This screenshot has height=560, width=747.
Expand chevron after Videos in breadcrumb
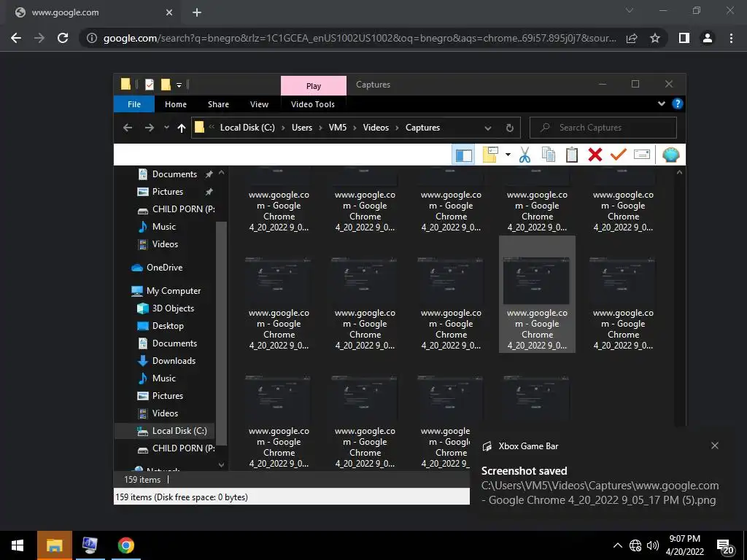pos(397,128)
